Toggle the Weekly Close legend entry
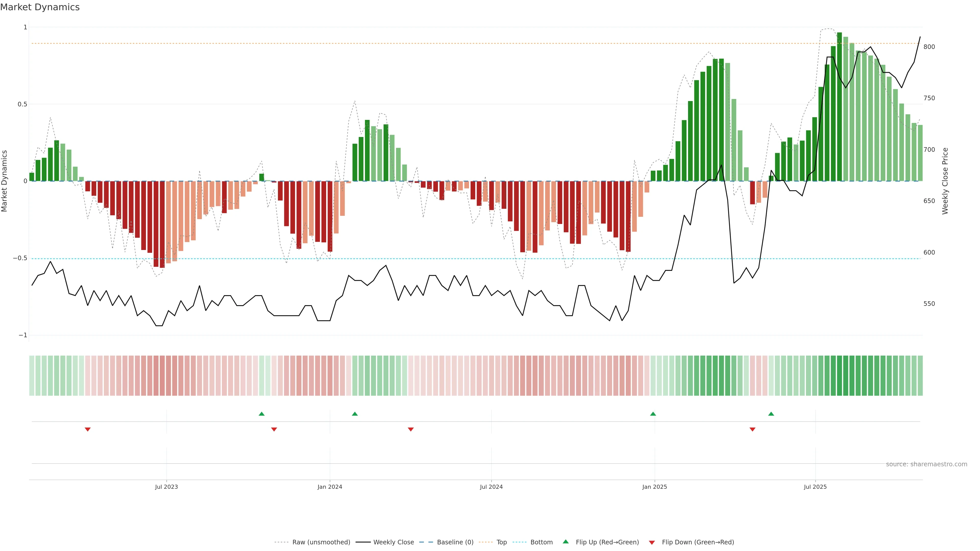This screenshot has height=551, width=980. [x=393, y=542]
